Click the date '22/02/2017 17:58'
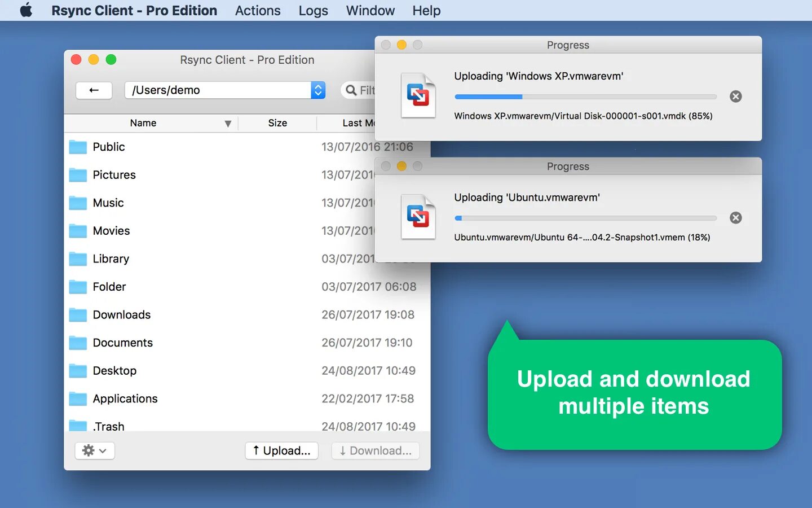Viewport: 812px width, 508px height. click(368, 398)
